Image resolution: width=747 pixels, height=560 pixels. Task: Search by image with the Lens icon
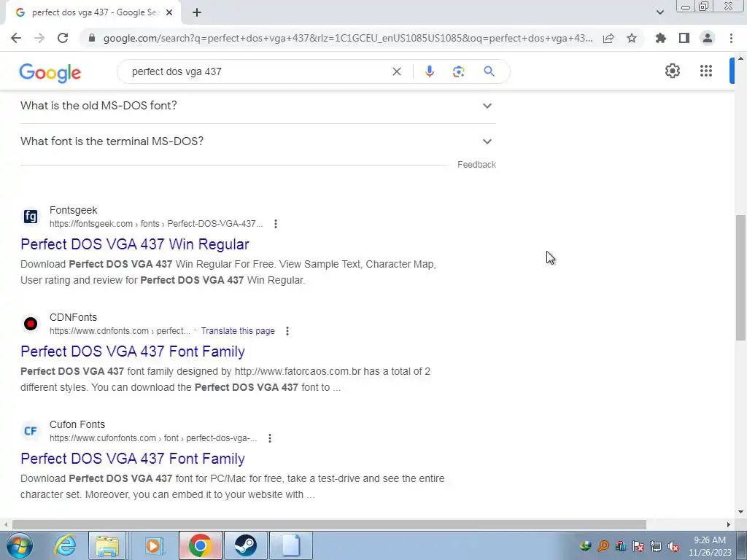click(458, 71)
